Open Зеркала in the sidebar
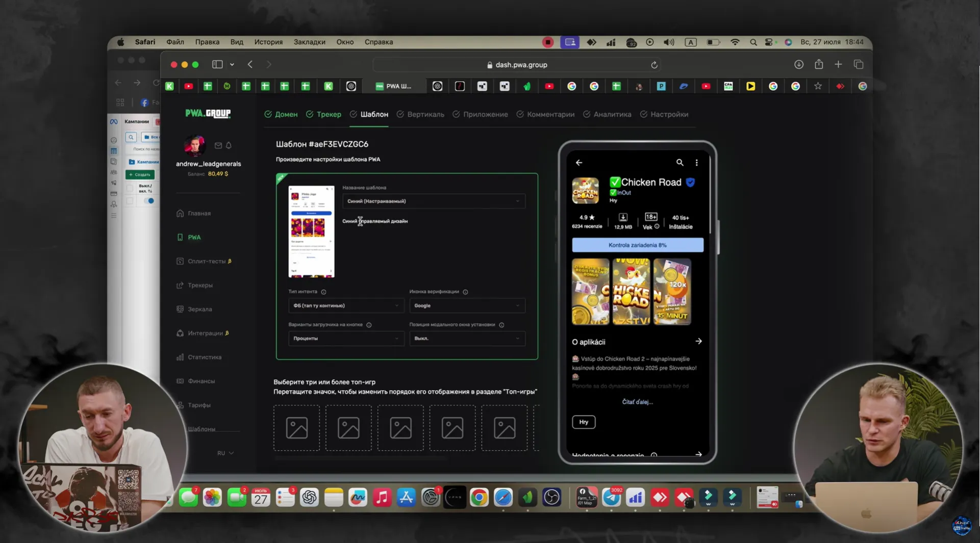The height and width of the screenshot is (543, 980). pyautogui.click(x=194, y=309)
